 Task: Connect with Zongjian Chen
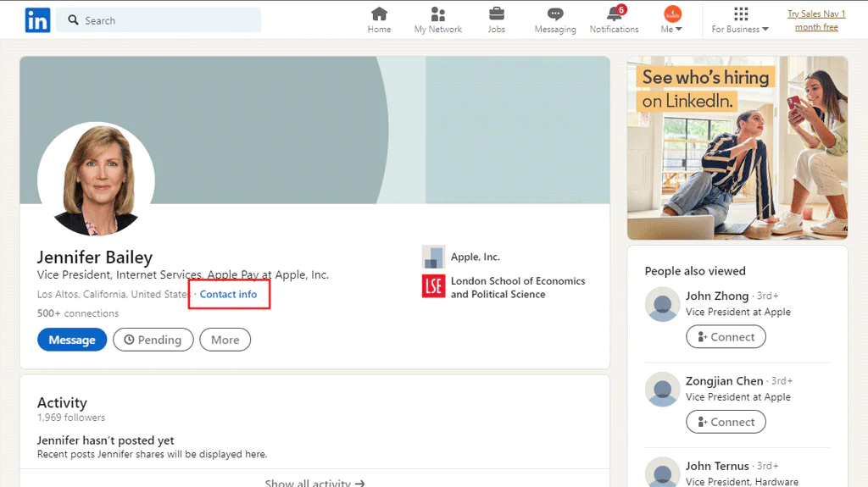(x=726, y=423)
